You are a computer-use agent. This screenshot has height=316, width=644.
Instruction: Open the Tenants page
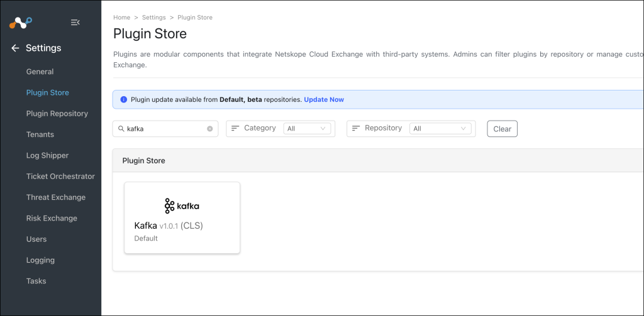40,134
